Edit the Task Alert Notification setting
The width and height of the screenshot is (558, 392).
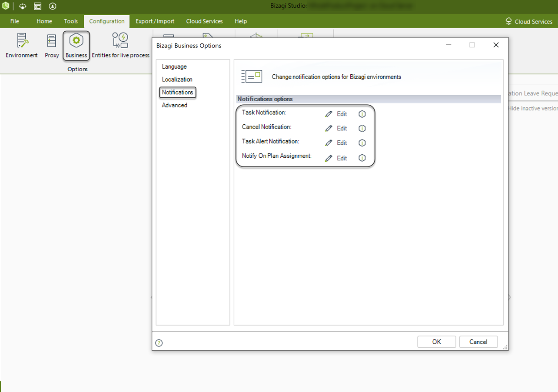click(x=342, y=143)
